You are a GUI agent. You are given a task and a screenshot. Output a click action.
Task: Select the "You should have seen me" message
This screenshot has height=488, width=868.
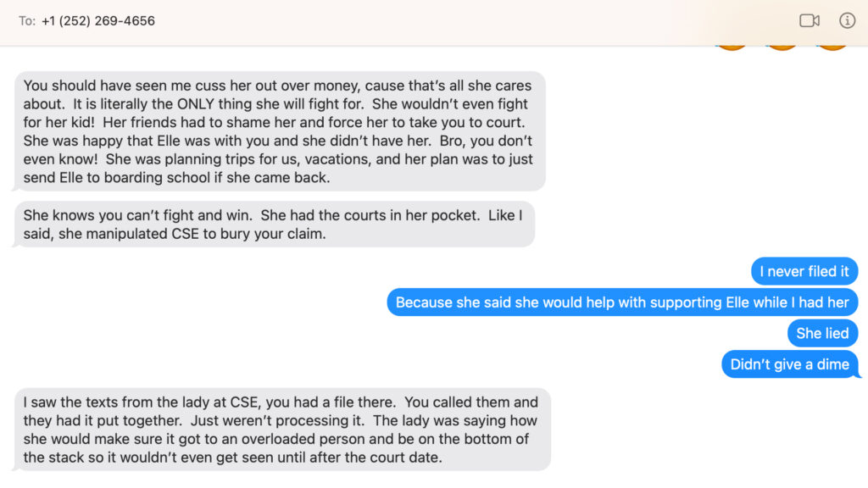[280, 131]
